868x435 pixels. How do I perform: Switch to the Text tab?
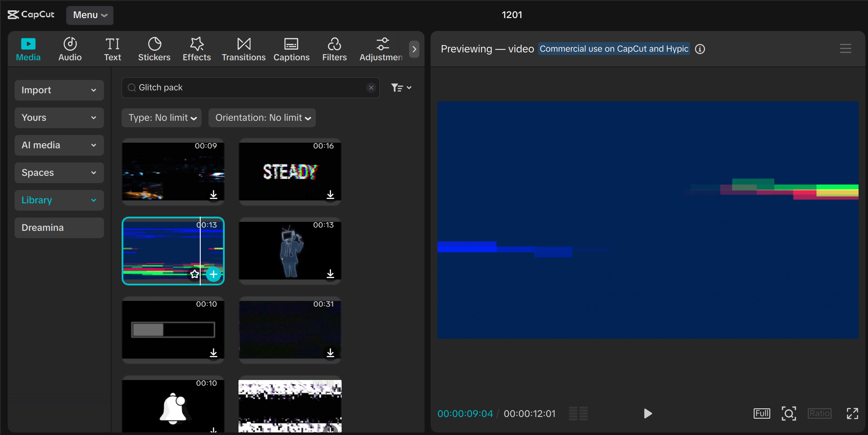coord(112,49)
